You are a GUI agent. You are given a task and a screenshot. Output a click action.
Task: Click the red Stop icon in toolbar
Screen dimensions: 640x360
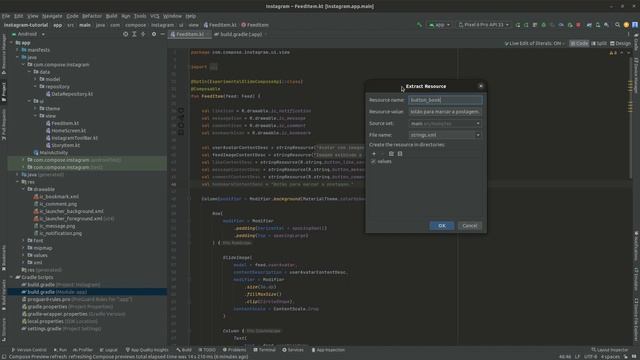(x=578, y=25)
